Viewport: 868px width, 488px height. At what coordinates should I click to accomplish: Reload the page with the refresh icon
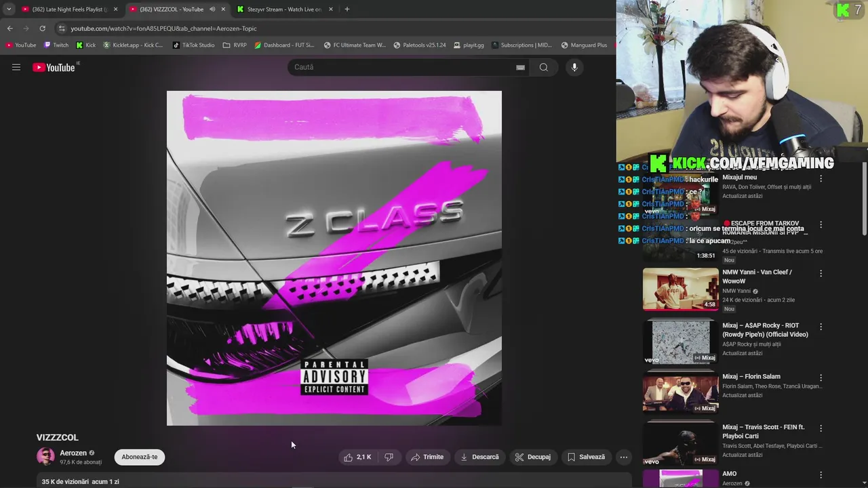point(42,28)
